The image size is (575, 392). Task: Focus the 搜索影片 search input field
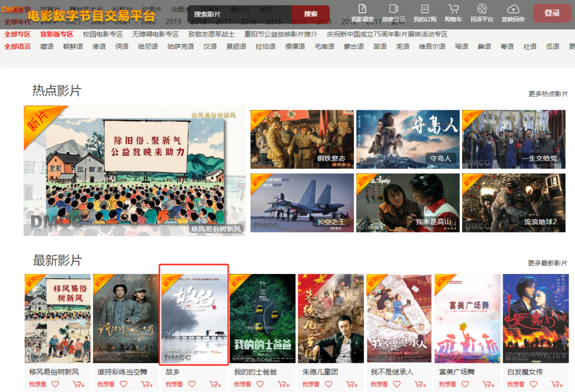[240, 14]
